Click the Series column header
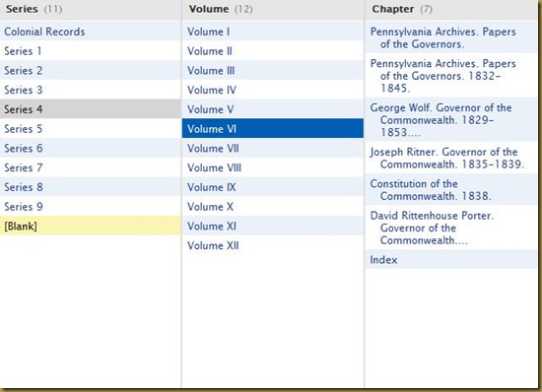The height and width of the screenshot is (392, 542). point(91,9)
